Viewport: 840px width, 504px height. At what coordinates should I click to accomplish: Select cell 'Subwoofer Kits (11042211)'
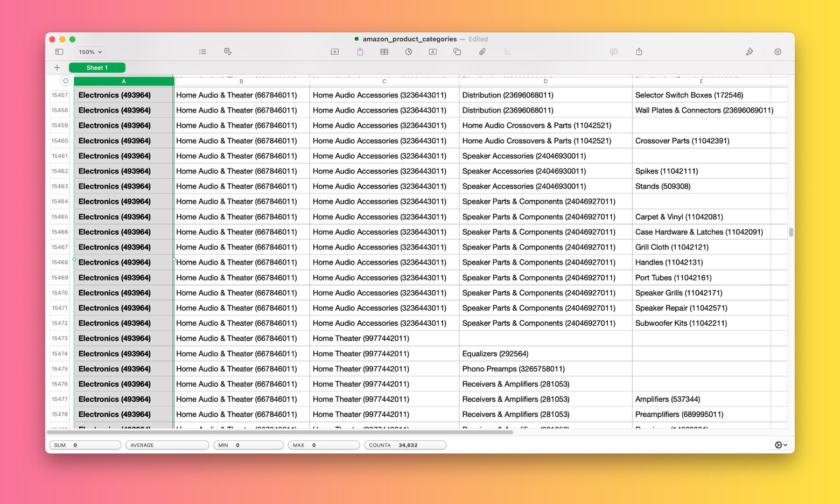pyautogui.click(x=701, y=323)
